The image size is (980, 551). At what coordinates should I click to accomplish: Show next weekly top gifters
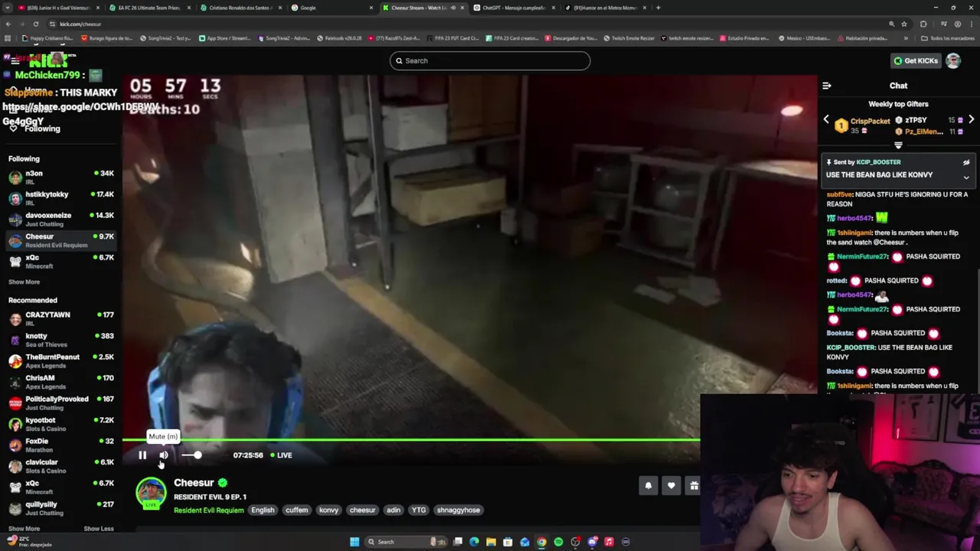tap(971, 120)
